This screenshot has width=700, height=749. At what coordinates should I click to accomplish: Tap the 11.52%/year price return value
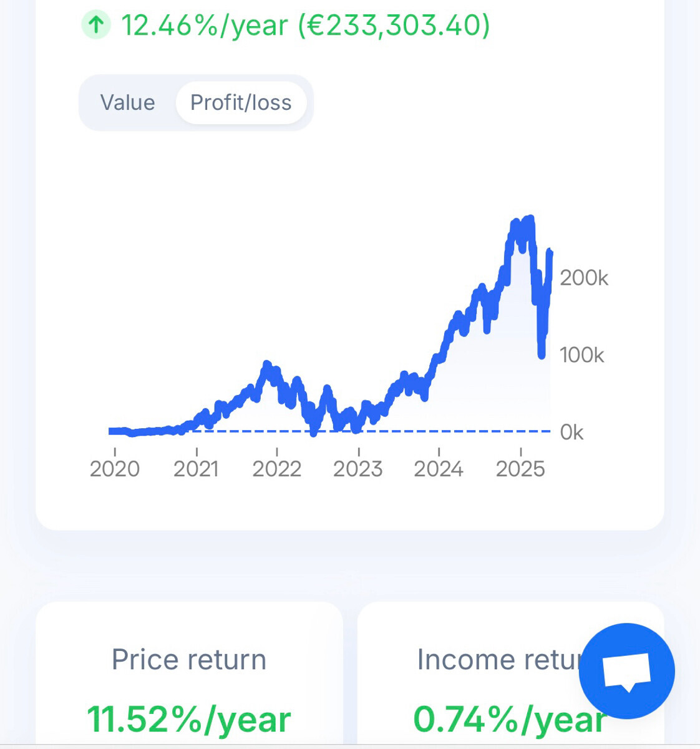click(189, 719)
